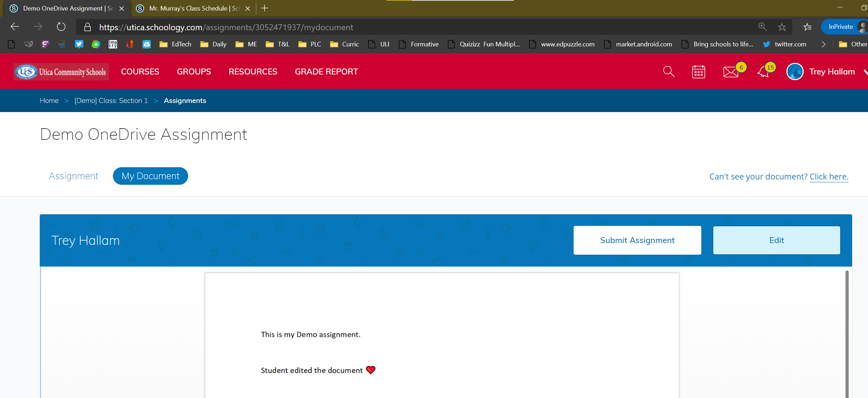The width and height of the screenshot is (868, 398).
Task: Click the Utica Community Schools logo
Action: (x=61, y=72)
